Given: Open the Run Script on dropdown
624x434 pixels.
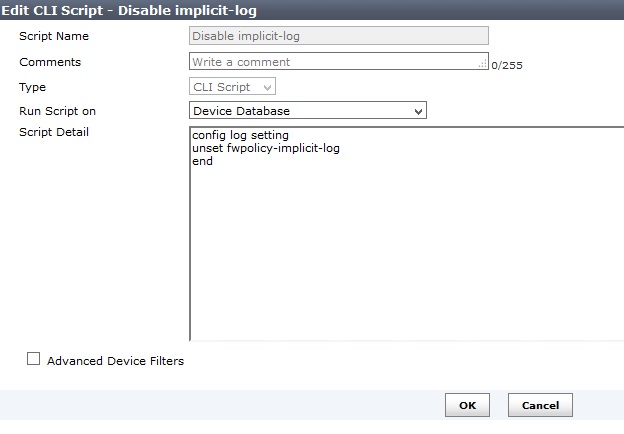Looking at the screenshot, I should (x=307, y=110).
